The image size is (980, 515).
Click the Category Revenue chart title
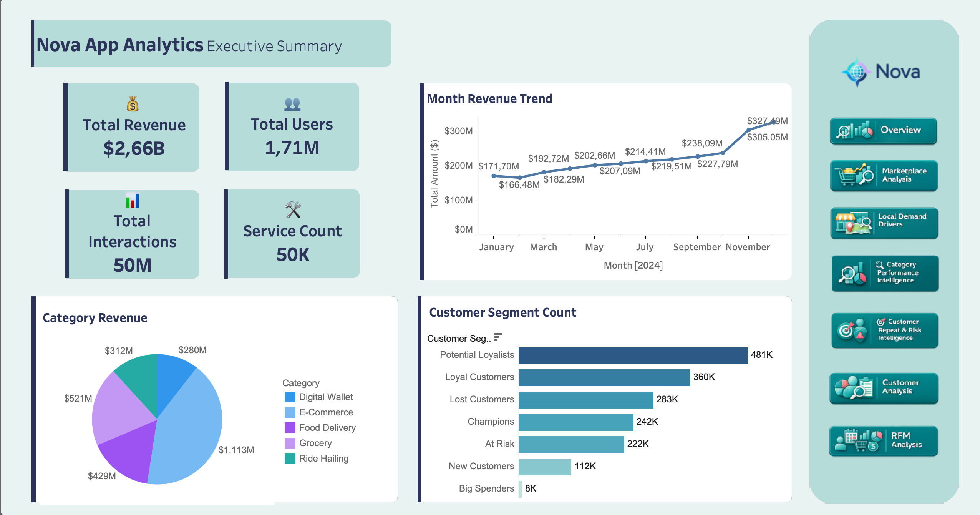tap(95, 318)
